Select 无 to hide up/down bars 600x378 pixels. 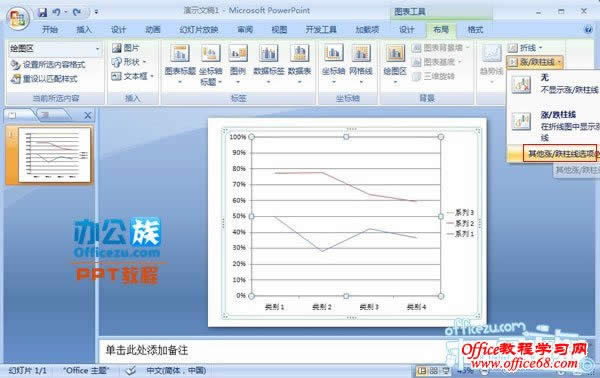554,84
